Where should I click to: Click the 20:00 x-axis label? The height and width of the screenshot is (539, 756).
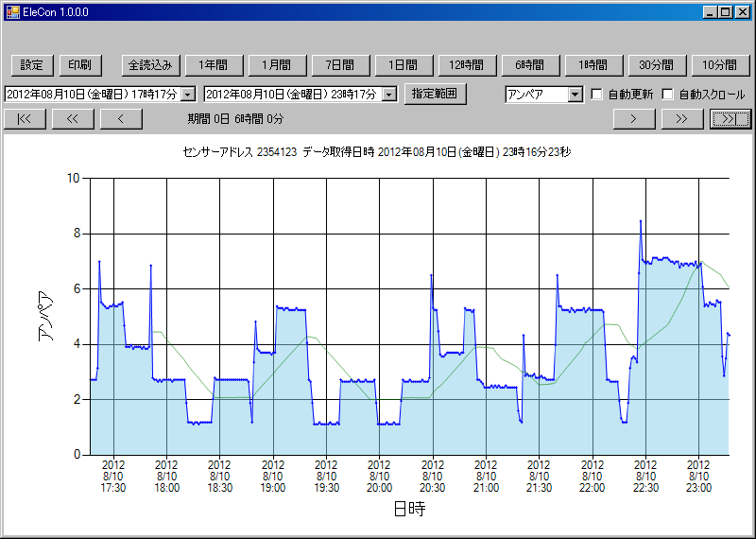[x=379, y=477]
